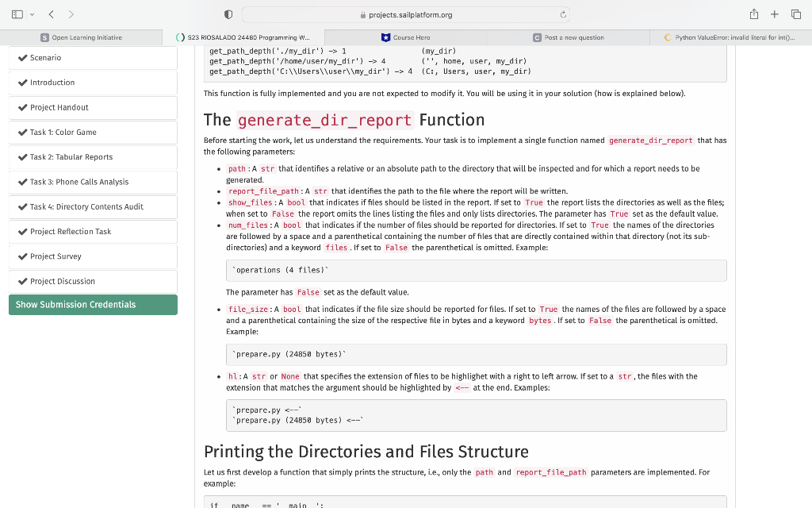Open Task 4: Directory Contents Audit
Viewport: 812px width, 508px height.
(x=86, y=206)
